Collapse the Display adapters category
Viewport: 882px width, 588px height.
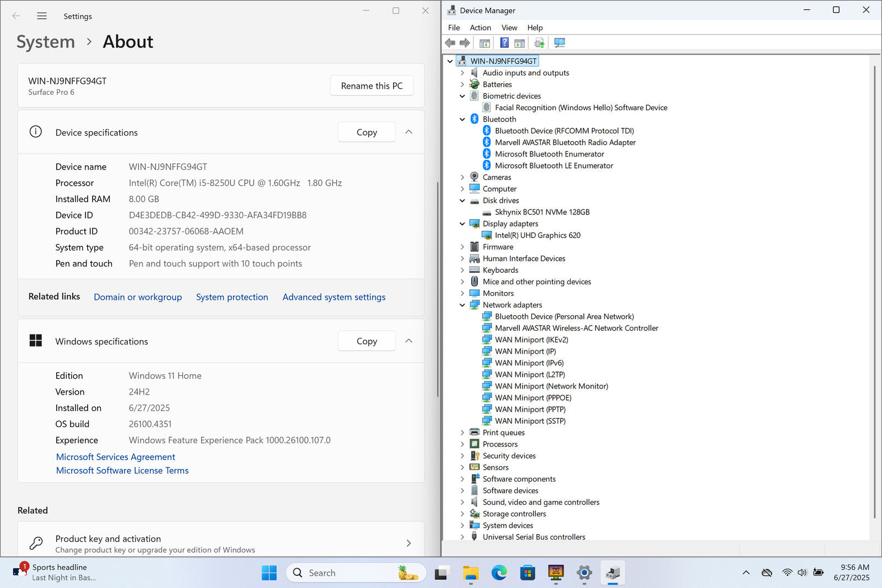coord(462,224)
